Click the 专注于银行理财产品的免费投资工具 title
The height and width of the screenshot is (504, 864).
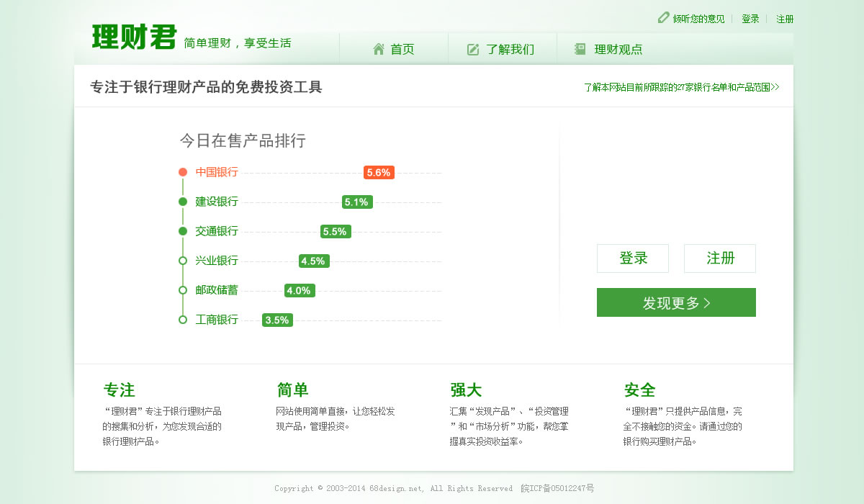[206, 87]
